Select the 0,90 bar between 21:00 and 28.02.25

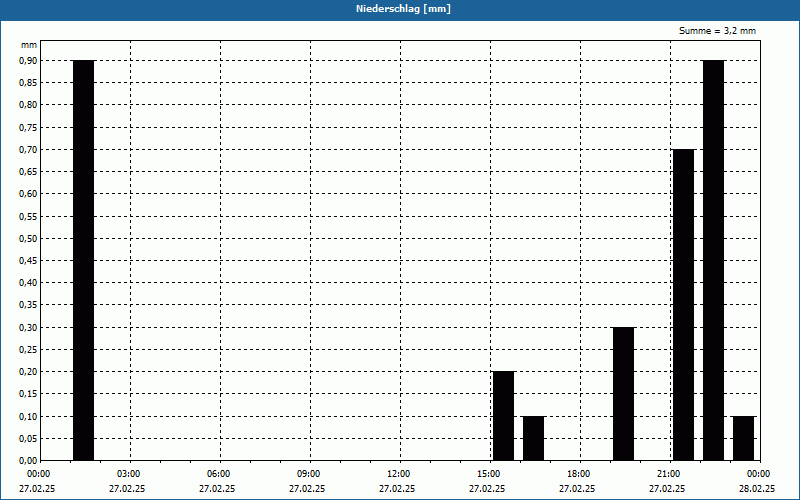(714, 260)
